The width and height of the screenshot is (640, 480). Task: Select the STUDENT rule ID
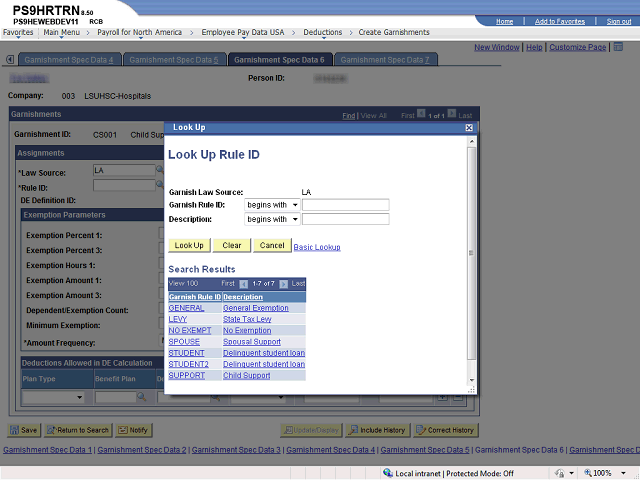[187, 353]
